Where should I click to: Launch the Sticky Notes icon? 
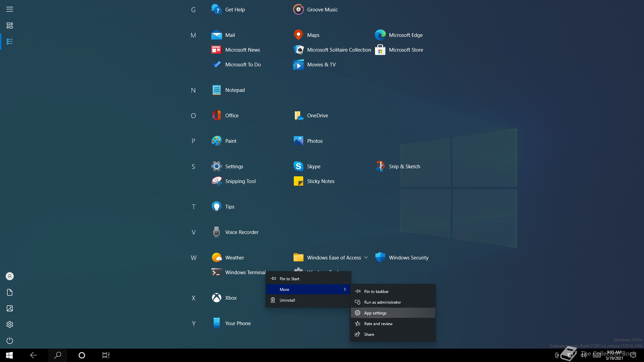click(298, 181)
